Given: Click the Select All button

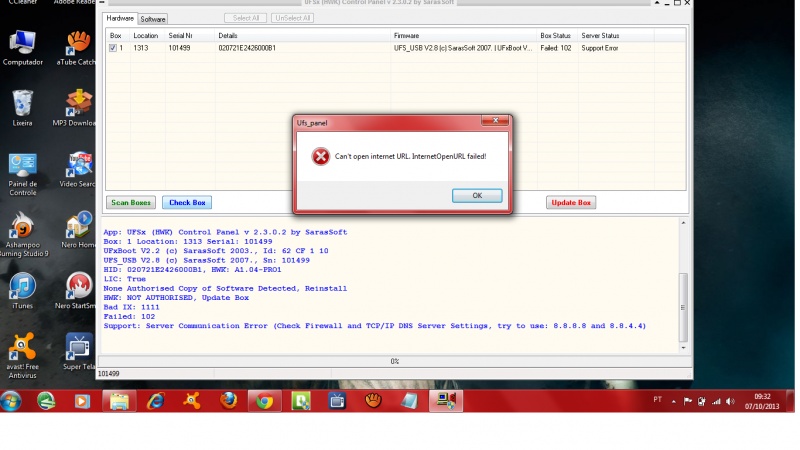Looking at the screenshot, I should (245, 18).
